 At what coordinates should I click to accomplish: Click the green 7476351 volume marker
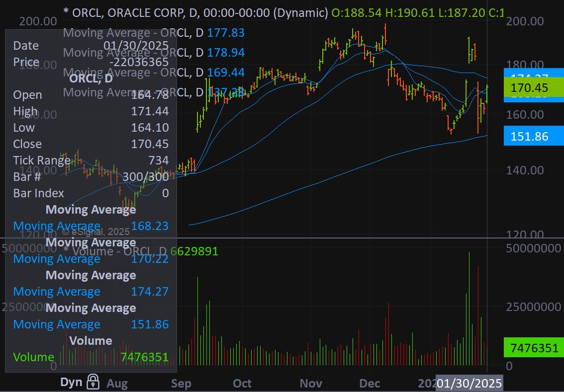[534, 348]
